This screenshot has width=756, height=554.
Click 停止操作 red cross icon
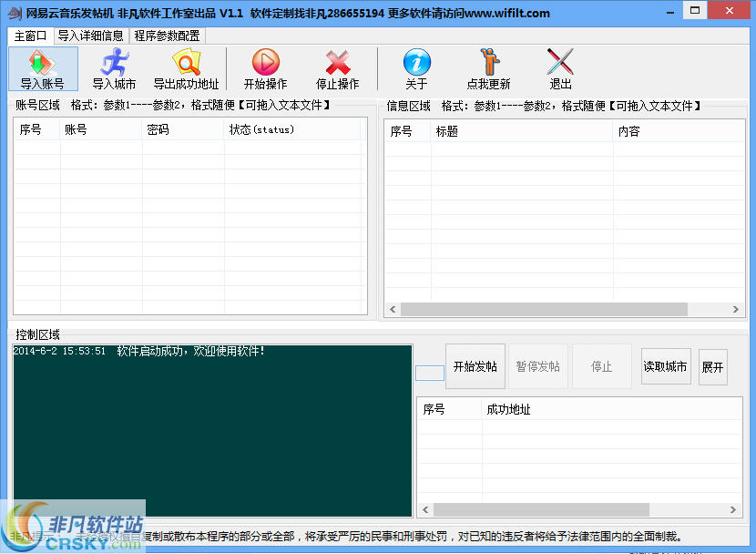pyautogui.click(x=338, y=69)
